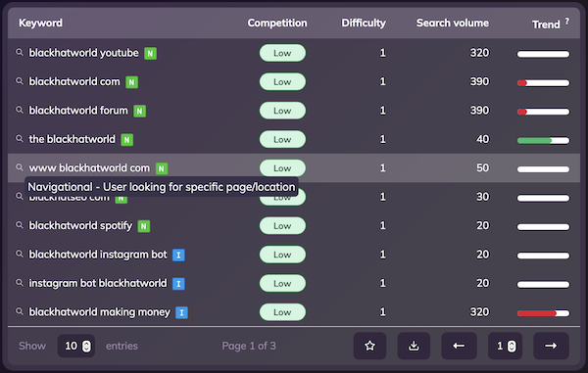Click the Low badge for blackhatworld youtube
Image resolution: width=588 pixels, height=373 pixels.
coord(282,53)
